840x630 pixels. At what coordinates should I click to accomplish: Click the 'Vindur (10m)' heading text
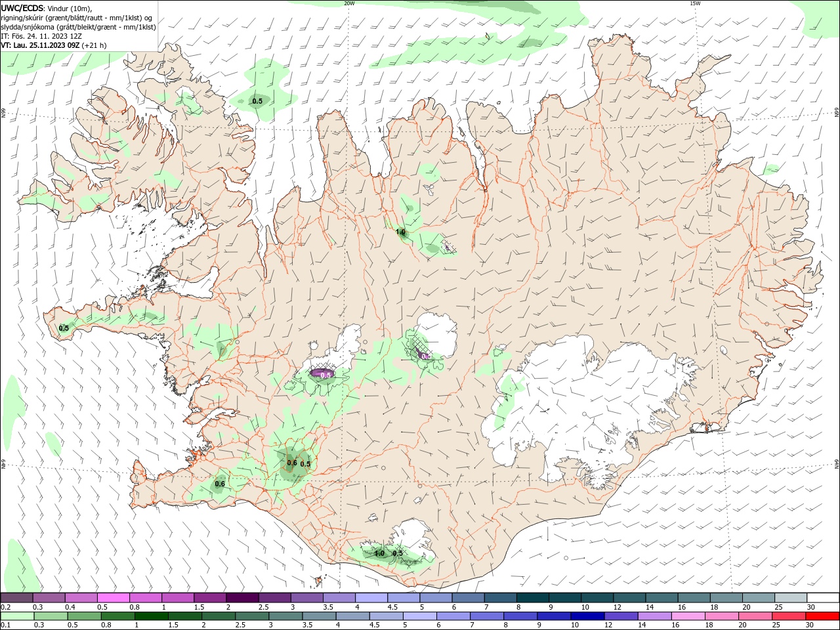tap(70, 8)
